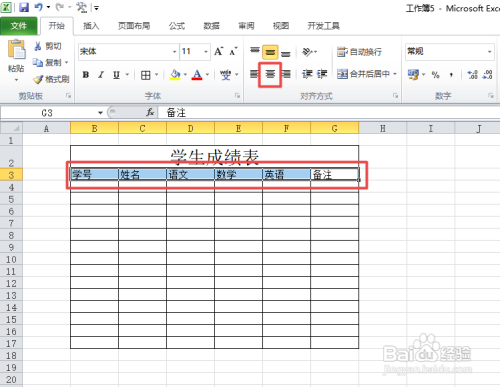500x387 pixels.
Task: Click the cell containing 姓名
Action: coord(142,174)
